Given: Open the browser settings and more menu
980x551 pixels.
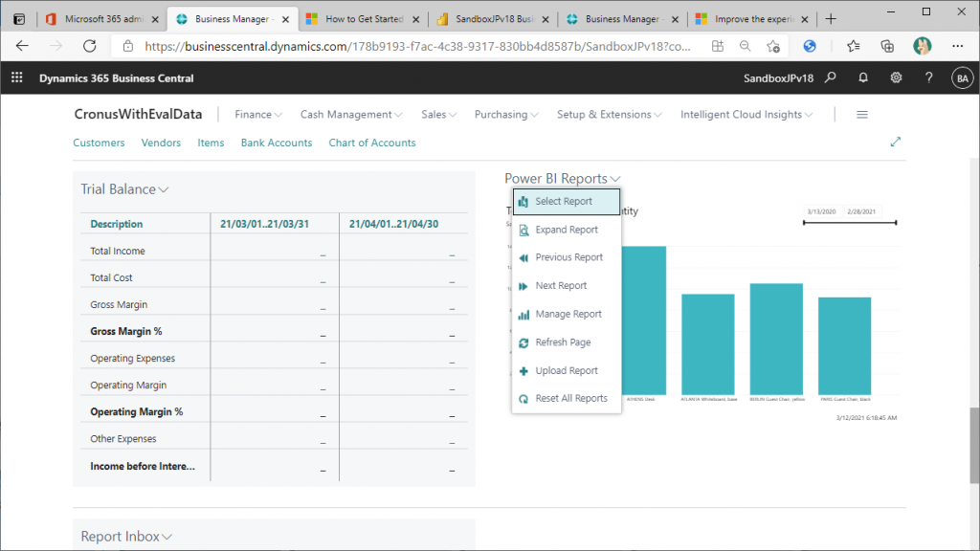Looking at the screenshot, I should point(957,46).
